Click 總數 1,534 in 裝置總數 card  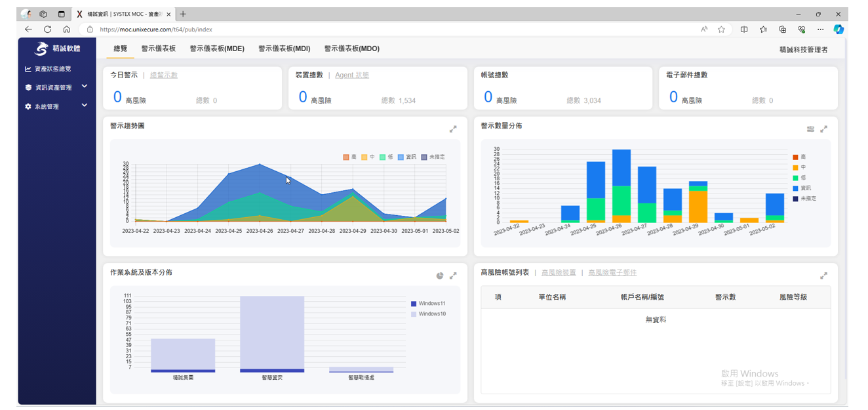[x=399, y=100]
